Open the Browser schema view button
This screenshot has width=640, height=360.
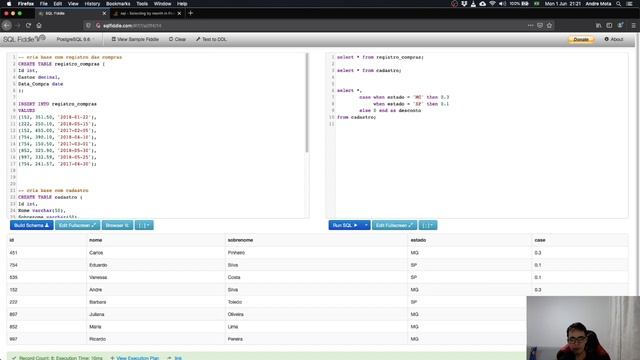pos(117,225)
